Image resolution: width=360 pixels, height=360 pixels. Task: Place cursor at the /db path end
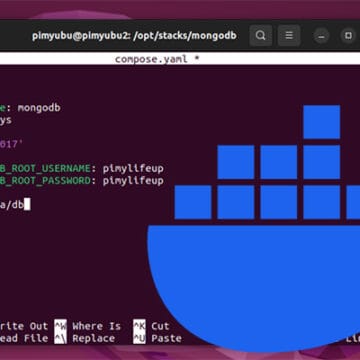tap(27, 205)
